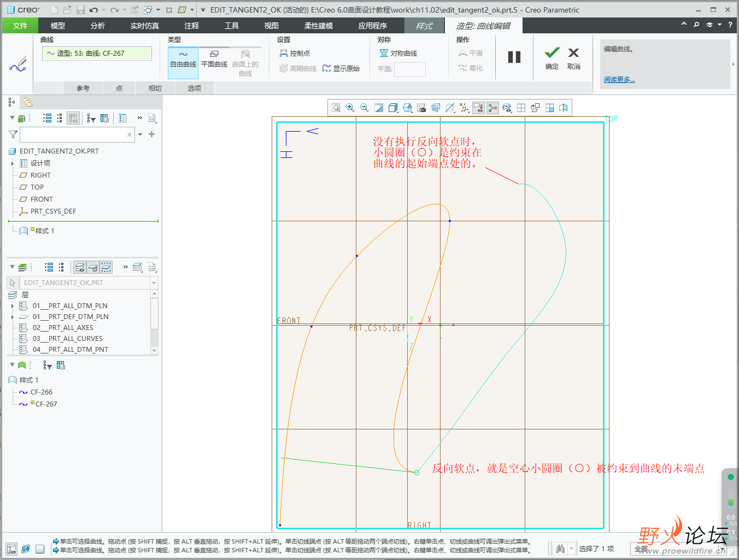Open the saved orientations icon
Viewport: 739px width, 560px height.
pyautogui.click(x=407, y=108)
